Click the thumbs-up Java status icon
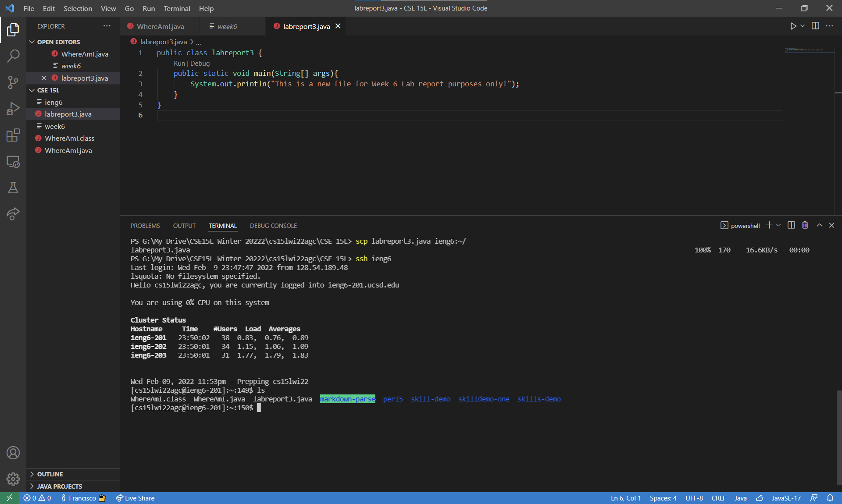This screenshot has width=842, height=504. (x=760, y=498)
